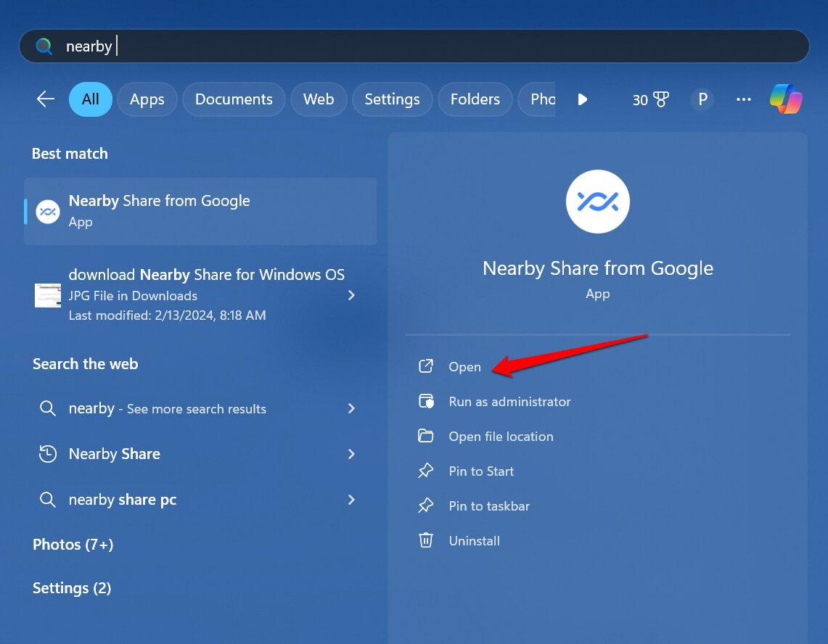828x644 pixels.
Task: Select the Documents filter tab
Action: click(x=234, y=99)
